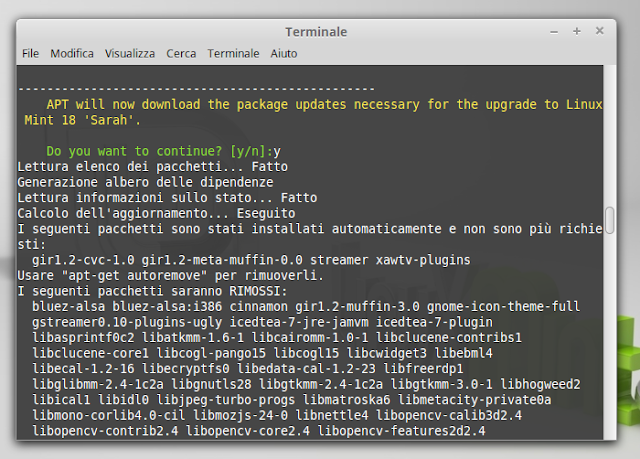Click the text 'Mint 18 'Sarah'.'
The width and height of the screenshot is (640, 459).
82,120
